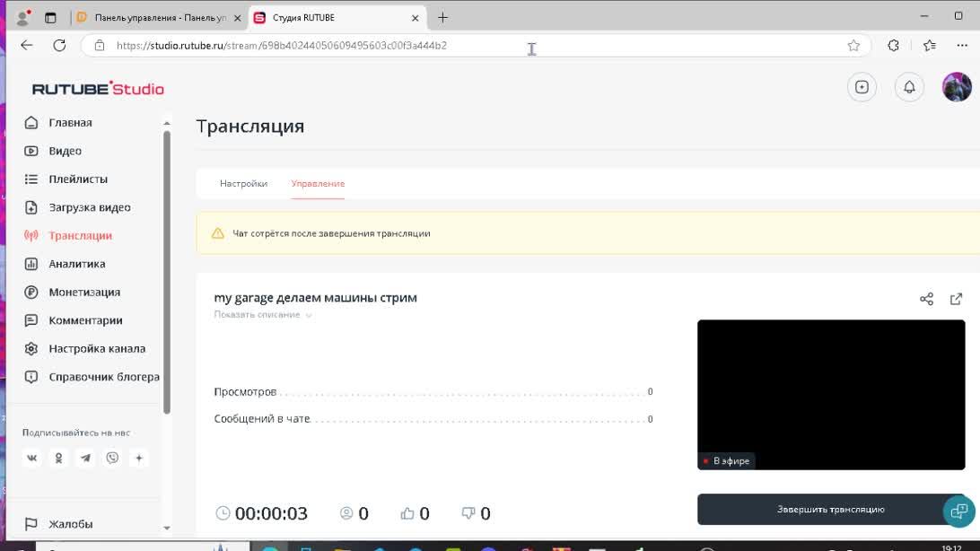Open browser extensions icon
The image size is (980, 551).
point(893,45)
